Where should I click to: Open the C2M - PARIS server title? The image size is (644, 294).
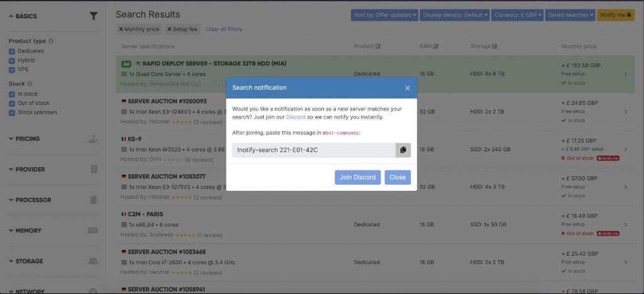145,214
